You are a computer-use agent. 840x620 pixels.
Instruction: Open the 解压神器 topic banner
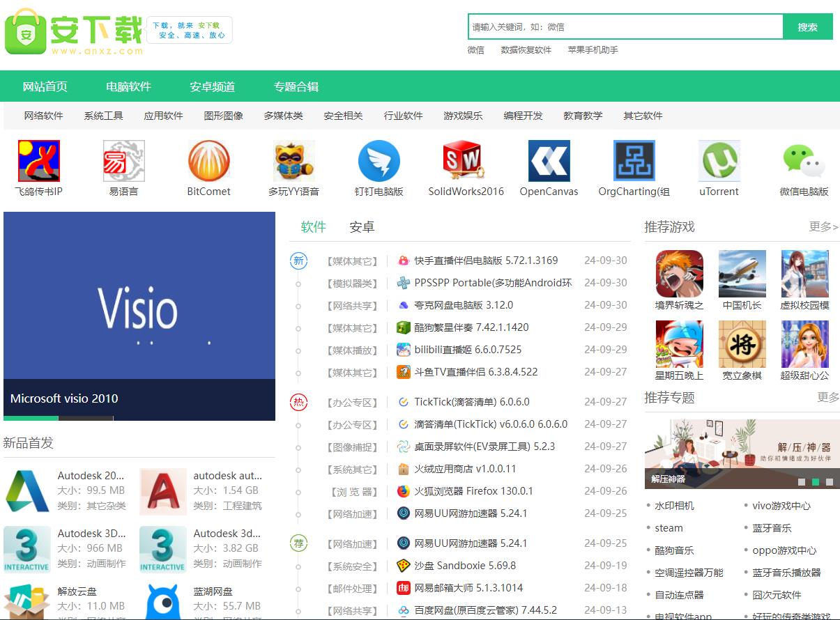[742, 454]
